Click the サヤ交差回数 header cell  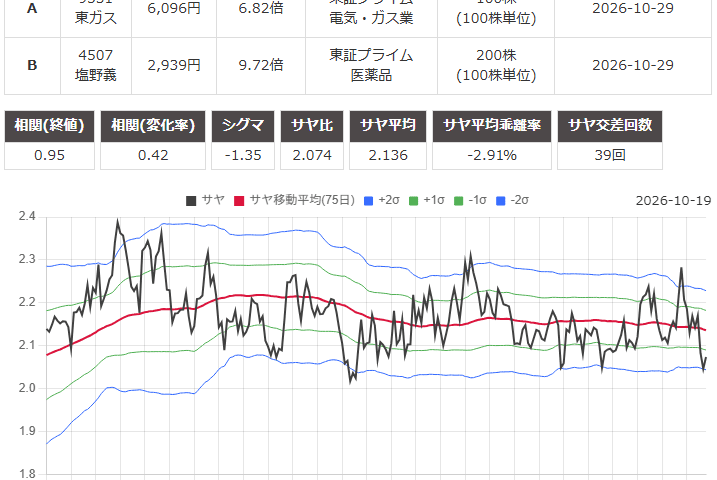click(x=610, y=126)
